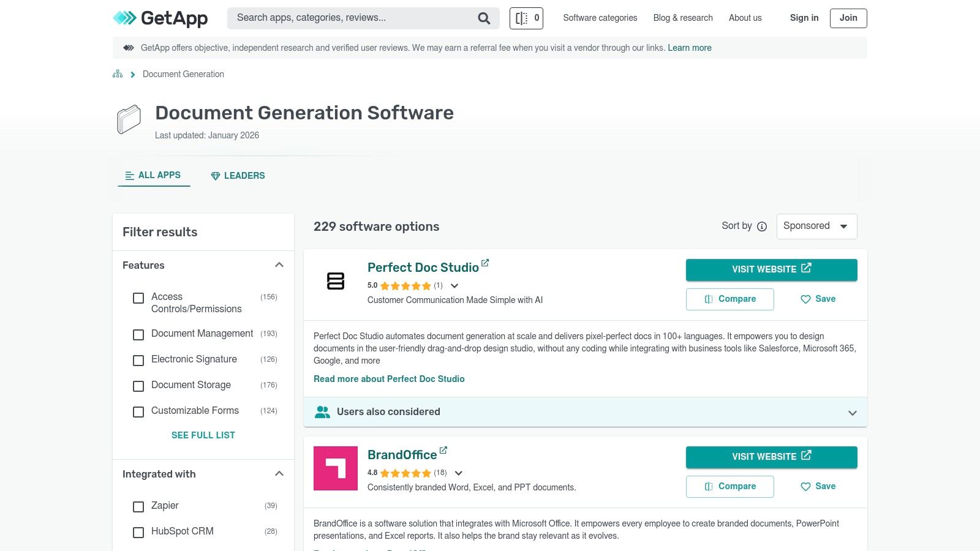Open the Sponsored sort dropdown
The width and height of the screenshot is (980, 551).
816,226
